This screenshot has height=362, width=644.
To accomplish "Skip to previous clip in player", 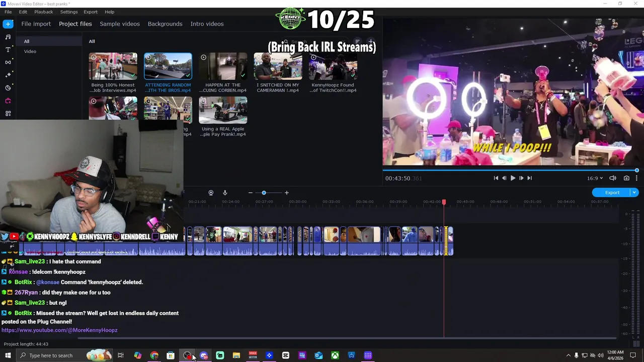I will point(496,178).
